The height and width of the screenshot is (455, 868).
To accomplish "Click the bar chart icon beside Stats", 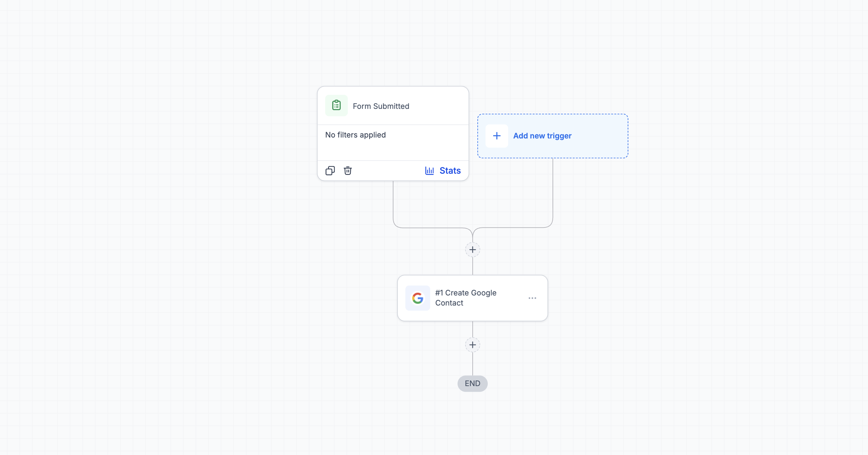I will pos(429,171).
